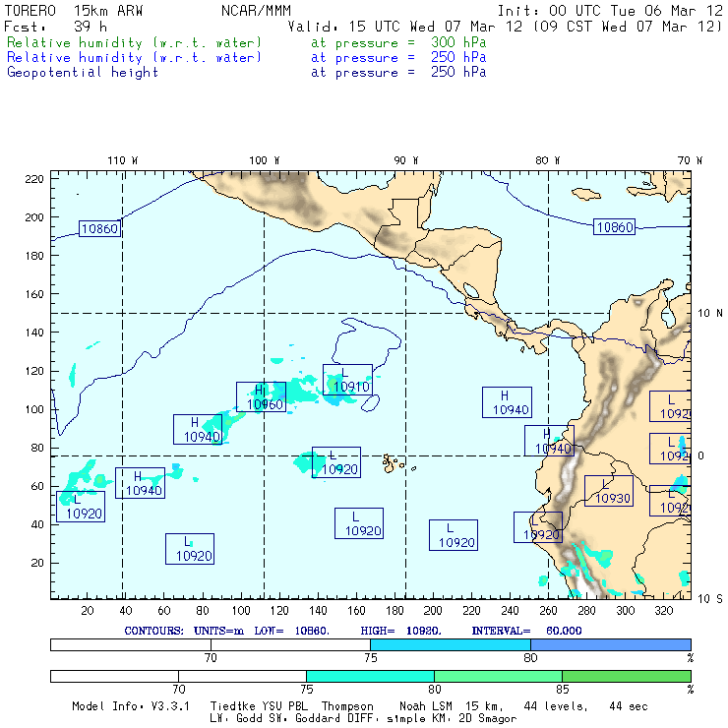Select the '260' tick label on the x-axis
Image resolution: width=728 pixels, height=728 pixels.
548,611
